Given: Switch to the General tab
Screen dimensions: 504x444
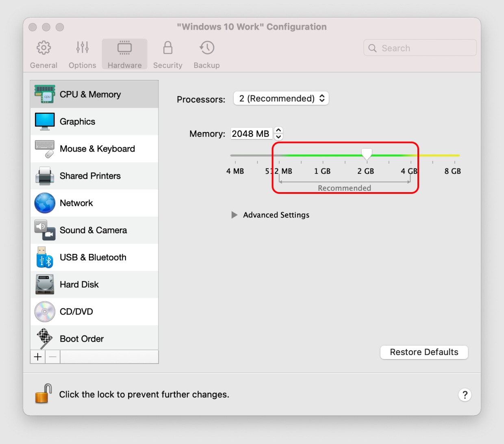Looking at the screenshot, I should [43, 54].
